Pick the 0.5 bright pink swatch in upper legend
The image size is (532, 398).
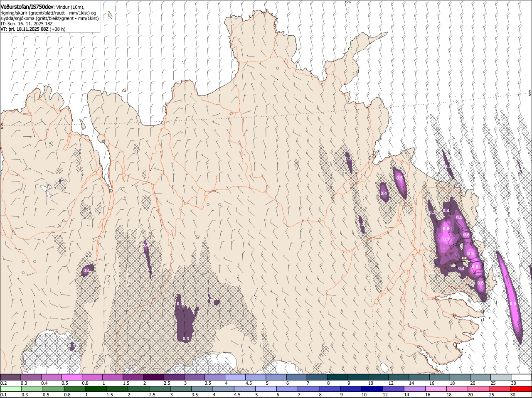[x=71, y=377]
